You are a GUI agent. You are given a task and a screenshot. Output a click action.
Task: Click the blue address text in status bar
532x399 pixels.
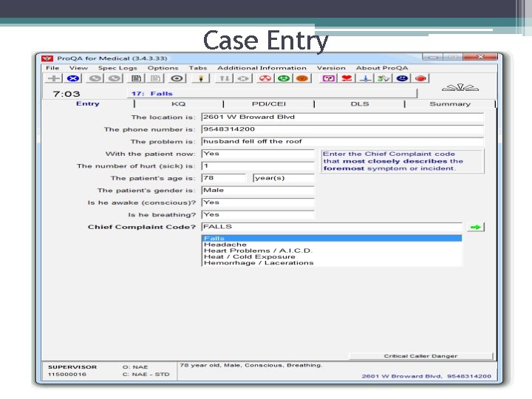point(426,376)
